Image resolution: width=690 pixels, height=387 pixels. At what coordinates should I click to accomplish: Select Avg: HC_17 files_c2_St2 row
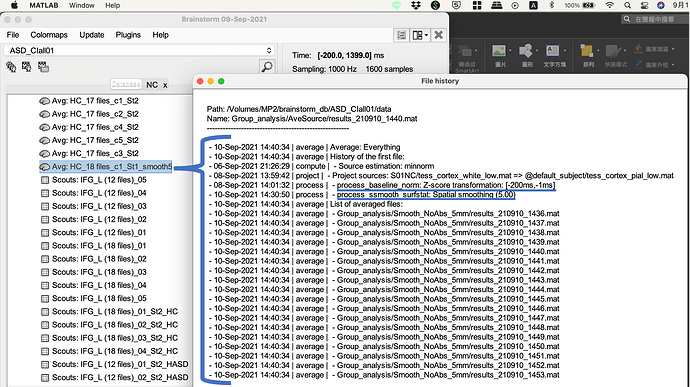(89, 114)
